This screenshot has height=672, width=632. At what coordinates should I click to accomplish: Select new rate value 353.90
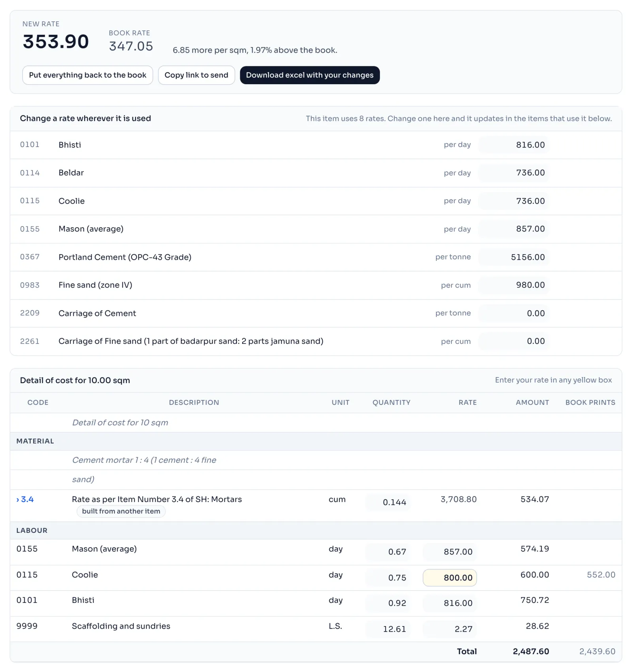pyautogui.click(x=56, y=42)
